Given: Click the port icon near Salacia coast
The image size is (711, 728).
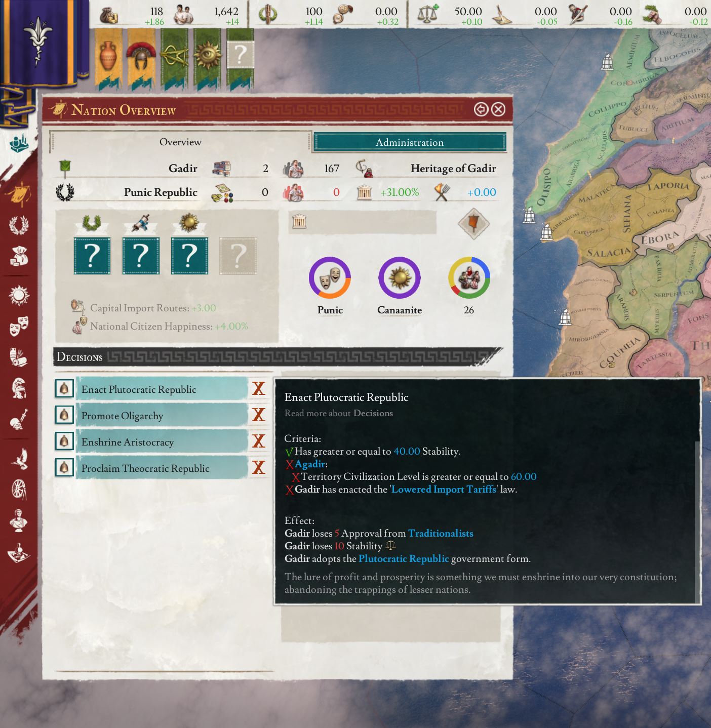Looking at the screenshot, I should [547, 233].
